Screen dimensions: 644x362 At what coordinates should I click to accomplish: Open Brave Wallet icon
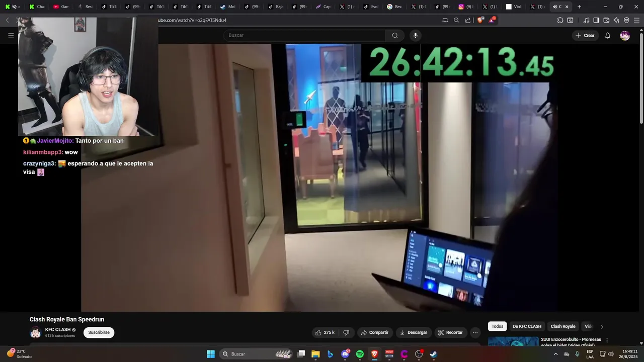coord(606,20)
